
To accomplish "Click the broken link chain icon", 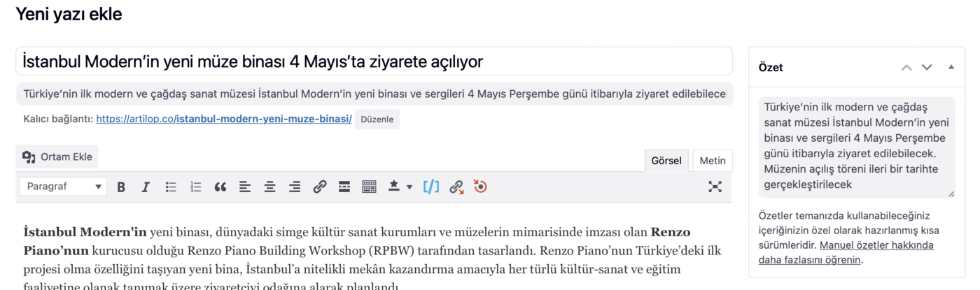I will click(456, 187).
